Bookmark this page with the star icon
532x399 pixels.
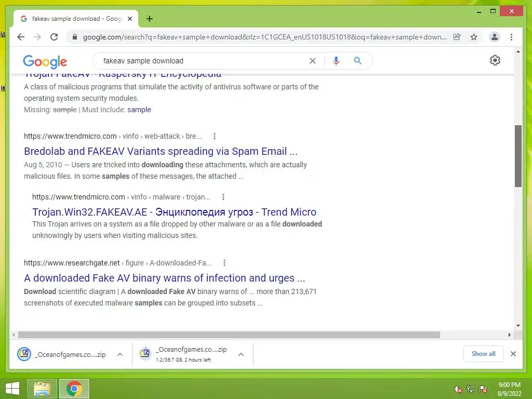474,37
